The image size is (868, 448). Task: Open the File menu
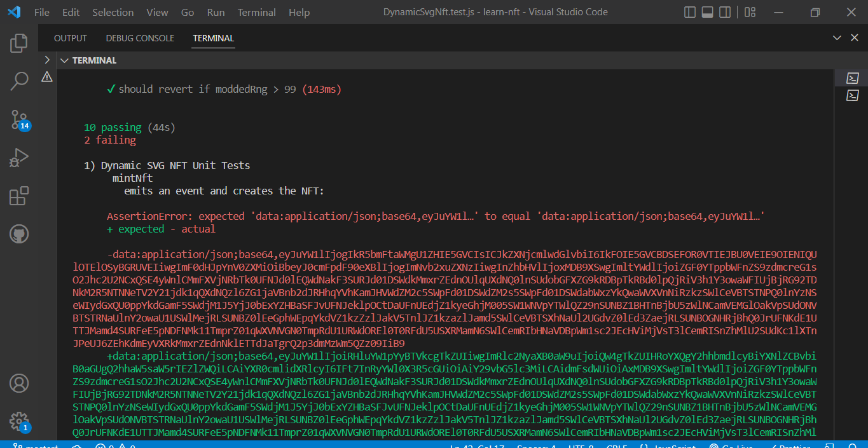tap(41, 12)
